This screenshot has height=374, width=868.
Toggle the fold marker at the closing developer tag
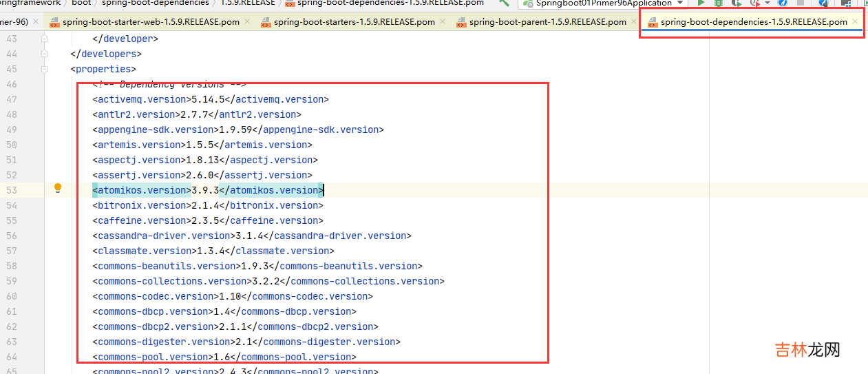point(45,39)
